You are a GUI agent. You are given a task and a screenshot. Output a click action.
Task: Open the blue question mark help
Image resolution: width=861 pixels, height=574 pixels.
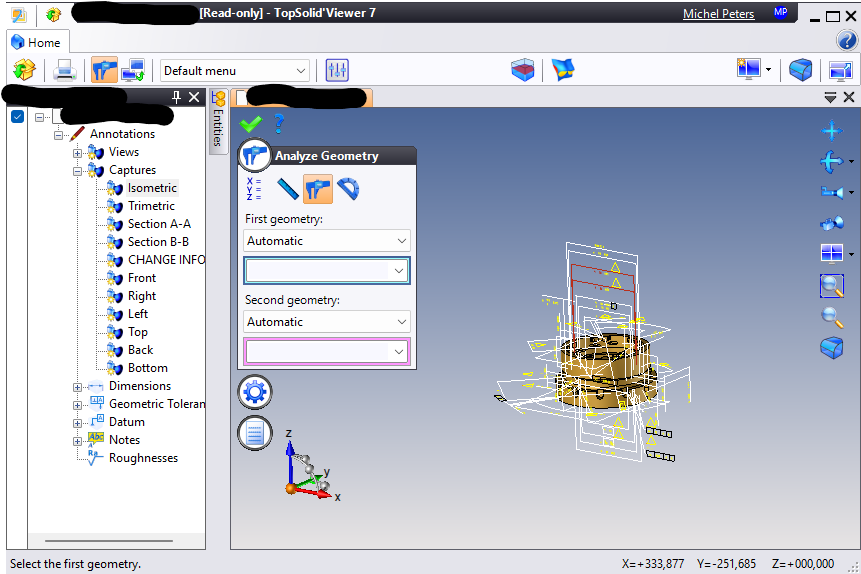point(279,124)
